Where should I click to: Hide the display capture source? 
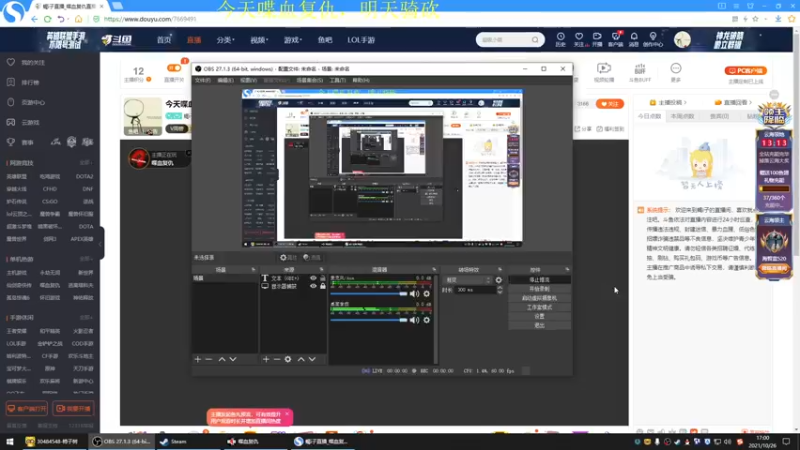(x=313, y=286)
